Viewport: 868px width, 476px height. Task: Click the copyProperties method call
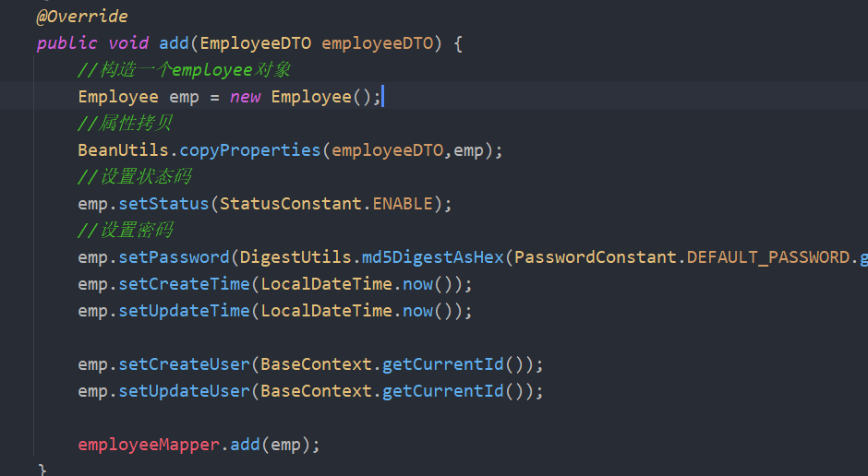click(250, 150)
